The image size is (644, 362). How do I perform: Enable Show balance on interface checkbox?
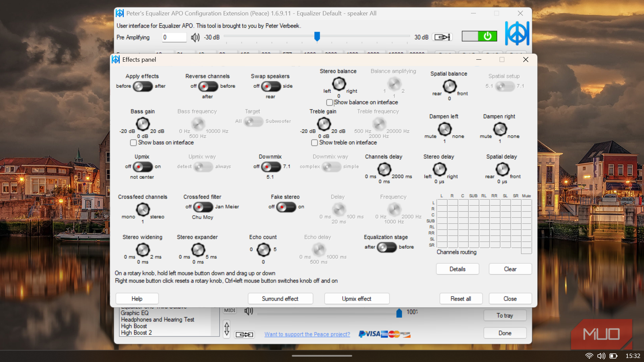pyautogui.click(x=330, y=102)
